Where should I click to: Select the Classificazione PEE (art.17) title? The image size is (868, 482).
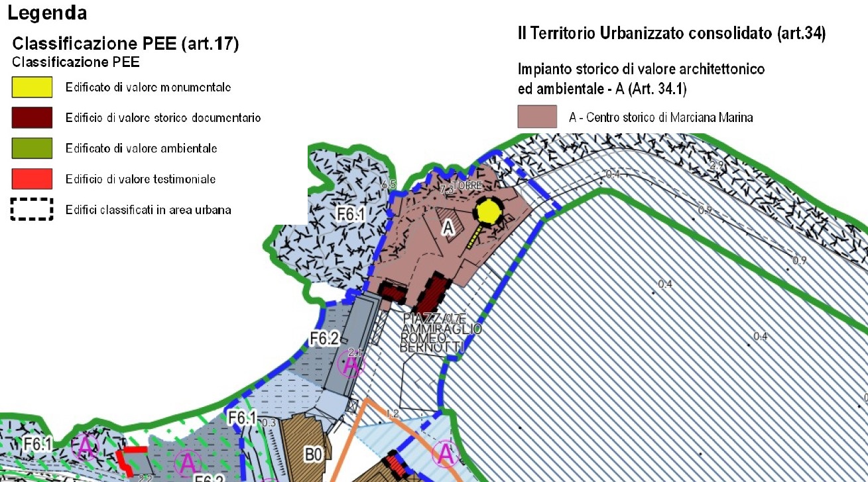[x=126, y=44]
